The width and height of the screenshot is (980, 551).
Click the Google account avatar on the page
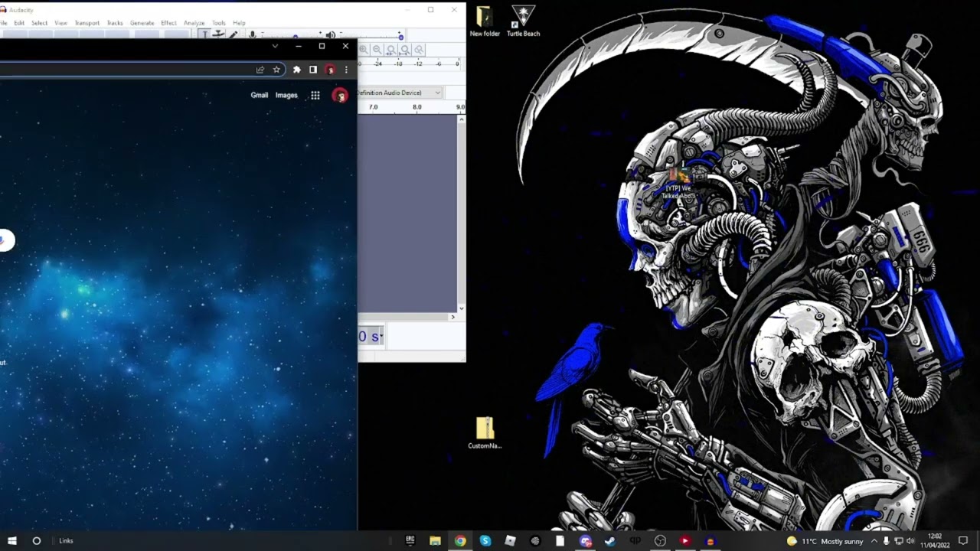click(340, 96)
